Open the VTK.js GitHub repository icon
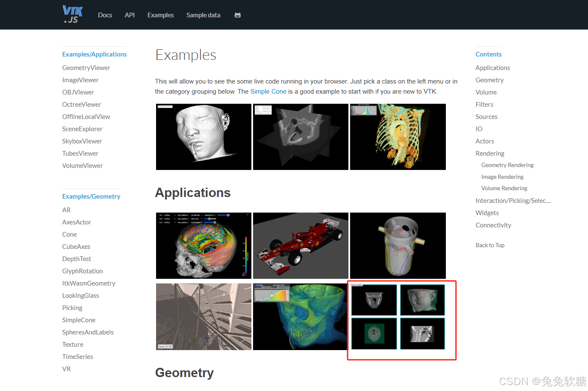Viewport: 588px width, 391px height. 237,15
